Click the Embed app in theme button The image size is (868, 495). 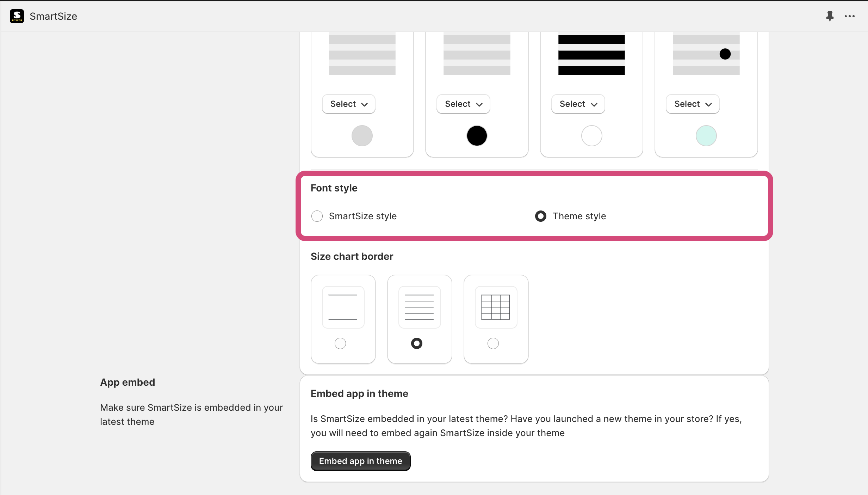click(361, 461)
